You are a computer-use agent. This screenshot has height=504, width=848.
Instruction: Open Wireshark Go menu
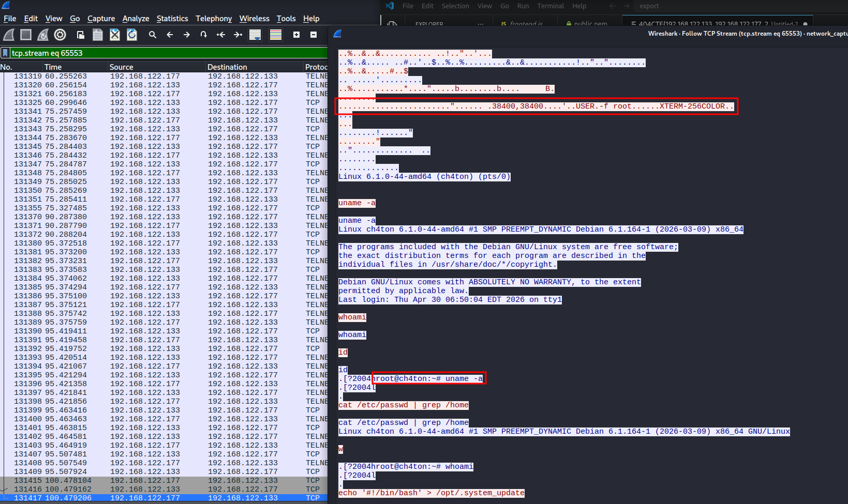(75, 19)
